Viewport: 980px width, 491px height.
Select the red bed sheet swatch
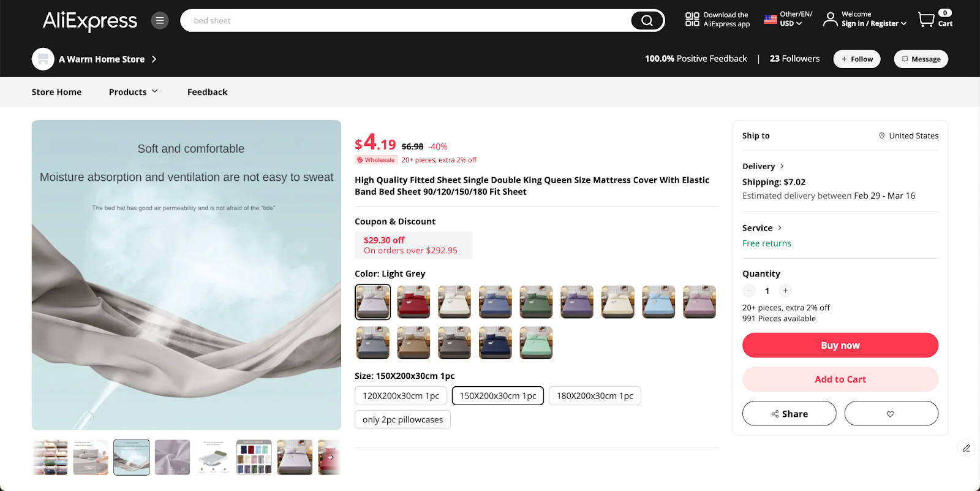413,302
